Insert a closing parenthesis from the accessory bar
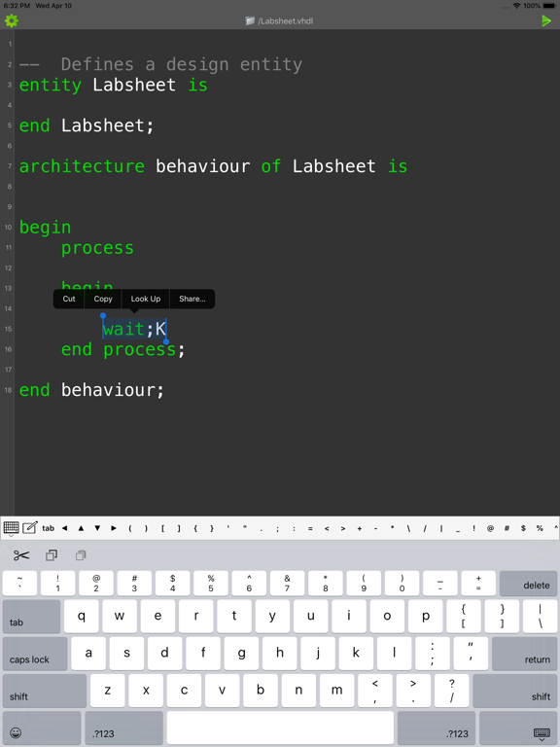The height and width of the screenshot is (747, 560). pyautogui.click(x=146, y=528)
